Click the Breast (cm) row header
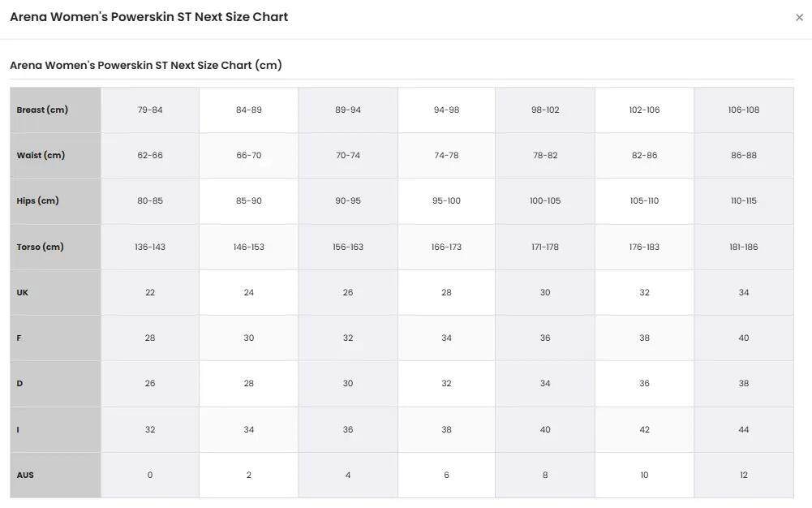 [55, 110]
